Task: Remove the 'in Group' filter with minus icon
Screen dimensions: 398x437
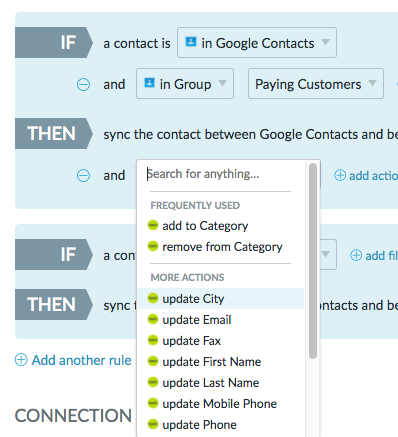Action: point(83,84)
